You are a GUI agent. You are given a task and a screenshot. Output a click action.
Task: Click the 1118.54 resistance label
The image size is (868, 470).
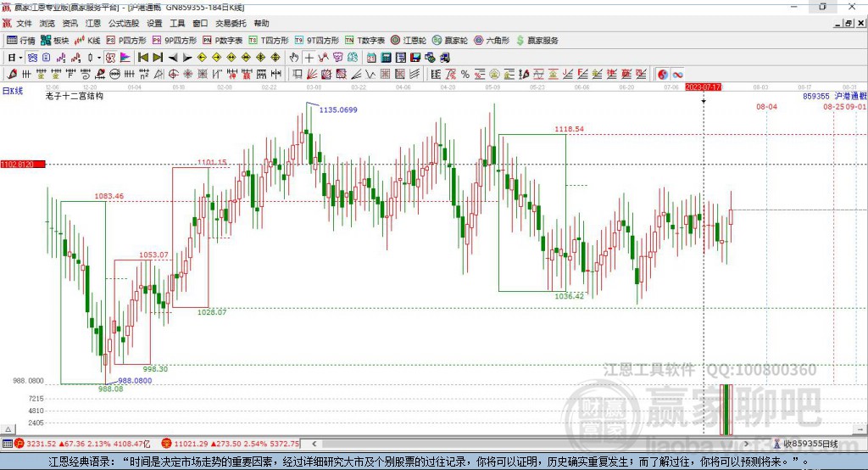[569, 129]
